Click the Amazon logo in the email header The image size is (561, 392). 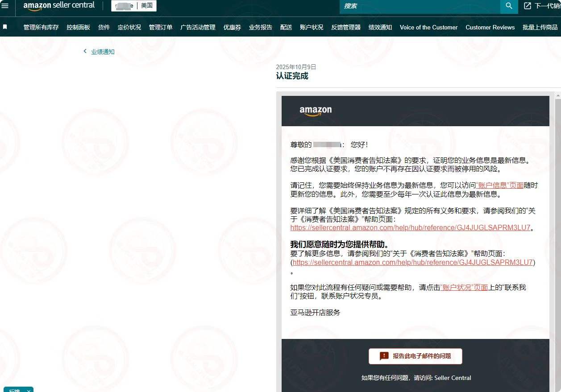tap(316, 111)
